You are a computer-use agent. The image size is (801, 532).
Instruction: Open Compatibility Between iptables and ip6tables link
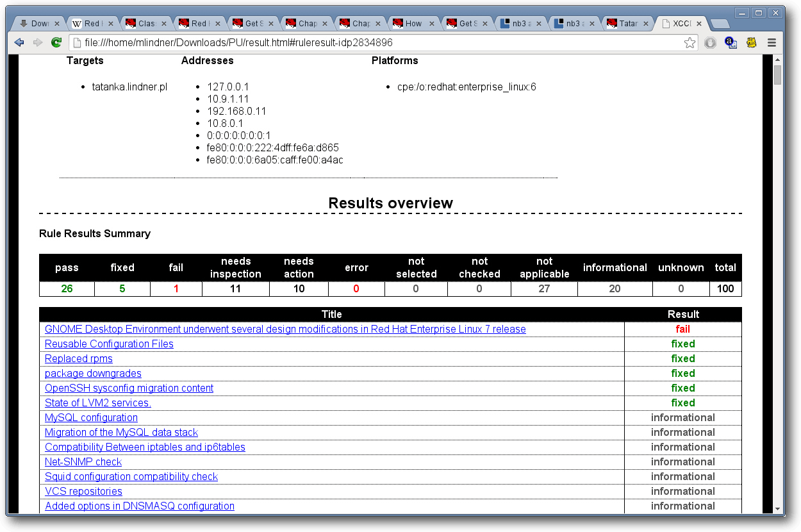pos(145,447)
